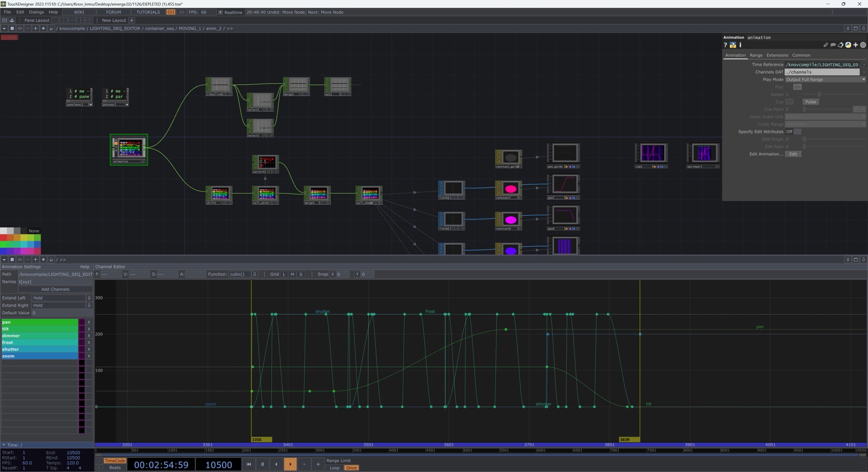This screenshot has height=472, width=868.
Task: Open Python help icon in parameters
Action: (x=733, y=45)
